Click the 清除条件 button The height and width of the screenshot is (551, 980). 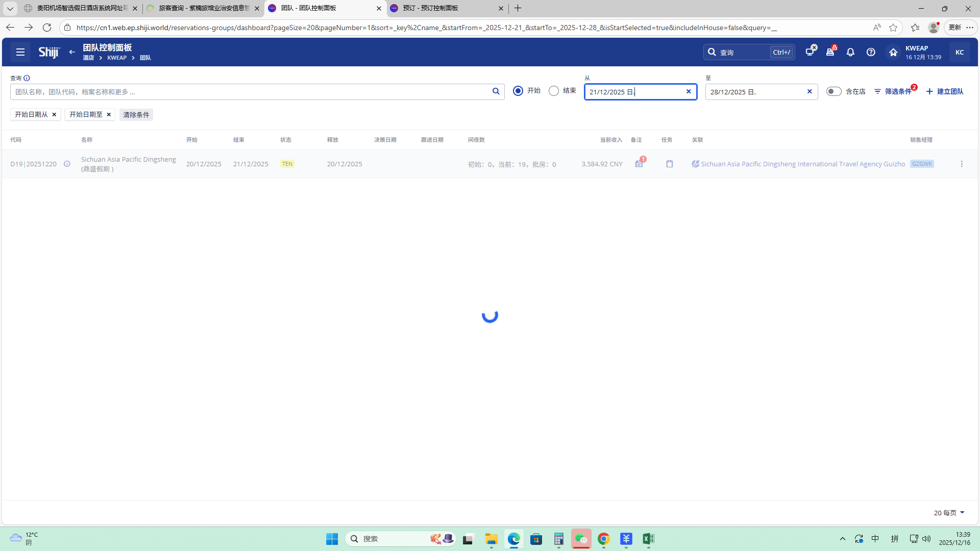136,115
